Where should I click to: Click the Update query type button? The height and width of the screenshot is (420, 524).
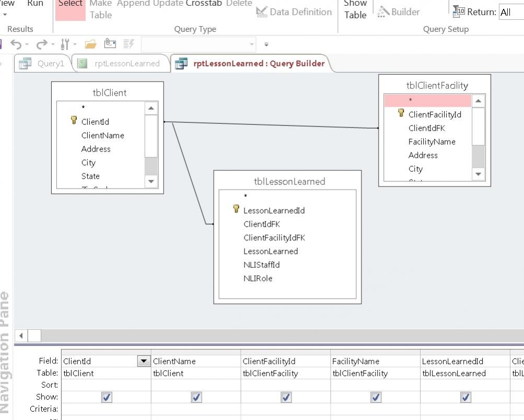[x=168, y=4]
